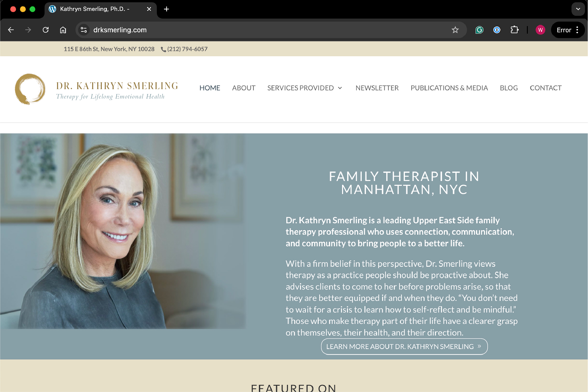588x392 pixels.
Task: Expand the Services Provided dropdown chevron
Action: (x=340, y=88)
